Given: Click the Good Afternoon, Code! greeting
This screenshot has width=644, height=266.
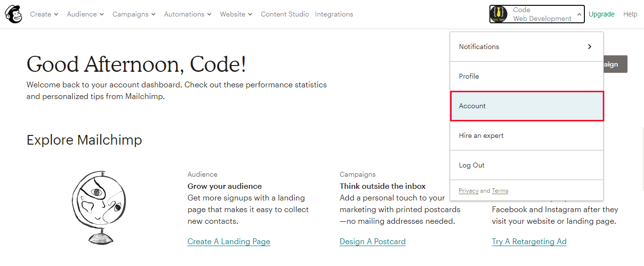Looking at the screenshot, I should click(x=136, y=64).
